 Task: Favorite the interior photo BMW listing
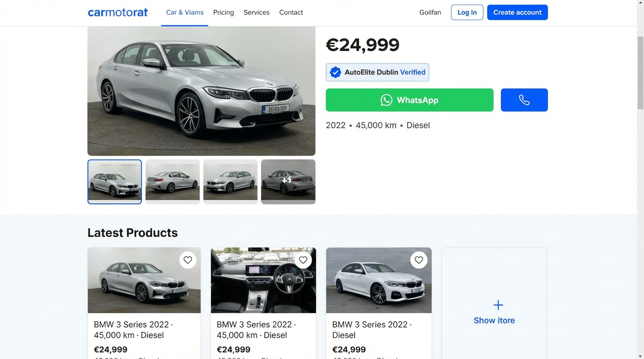pos(303,259)
